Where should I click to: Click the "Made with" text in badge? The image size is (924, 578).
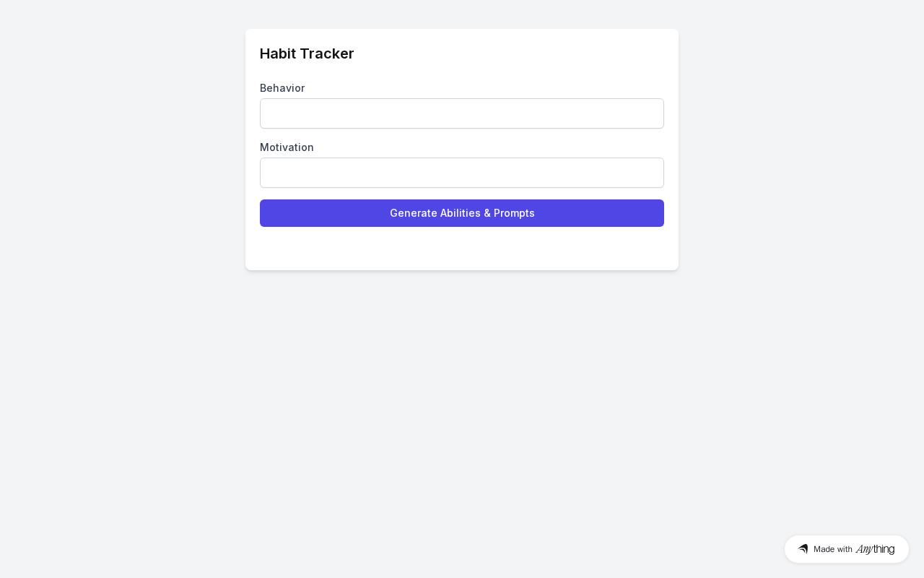pos(833,549)
